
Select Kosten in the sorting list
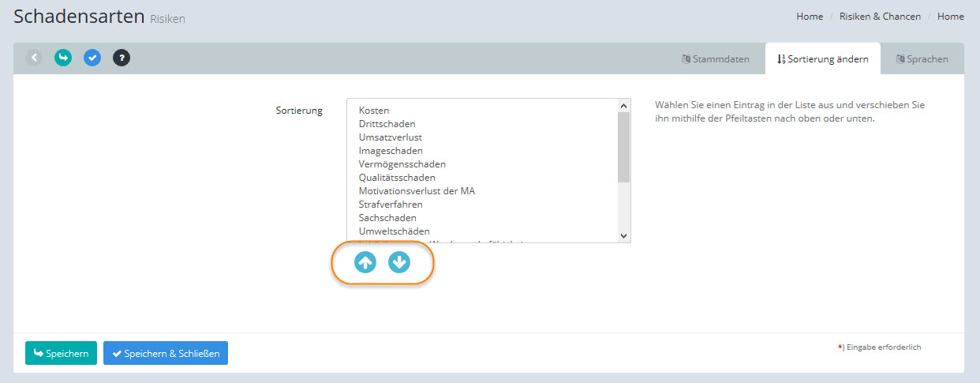tap(374, 111)
